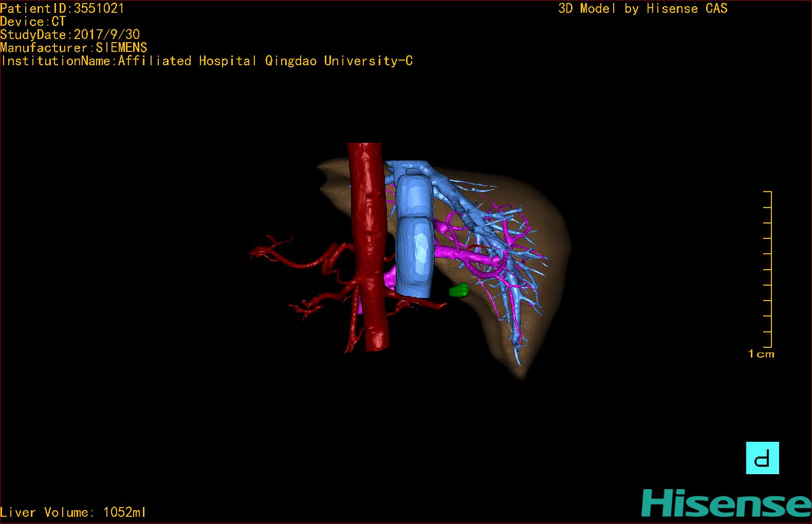This screenshot has width=812, height=524.
Task: Click the InstitutionName Affiliated Hospital text
Action: tap(207, 61)
